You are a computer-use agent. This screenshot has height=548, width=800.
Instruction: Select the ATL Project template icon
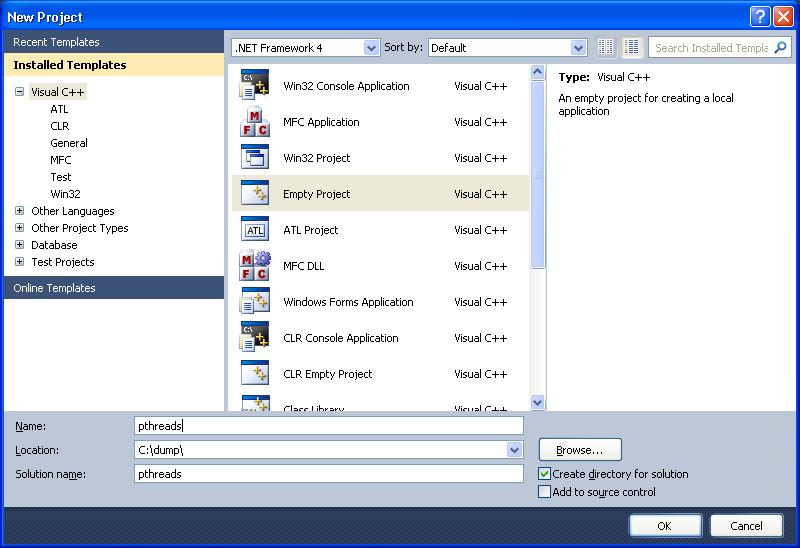[255, 230]
